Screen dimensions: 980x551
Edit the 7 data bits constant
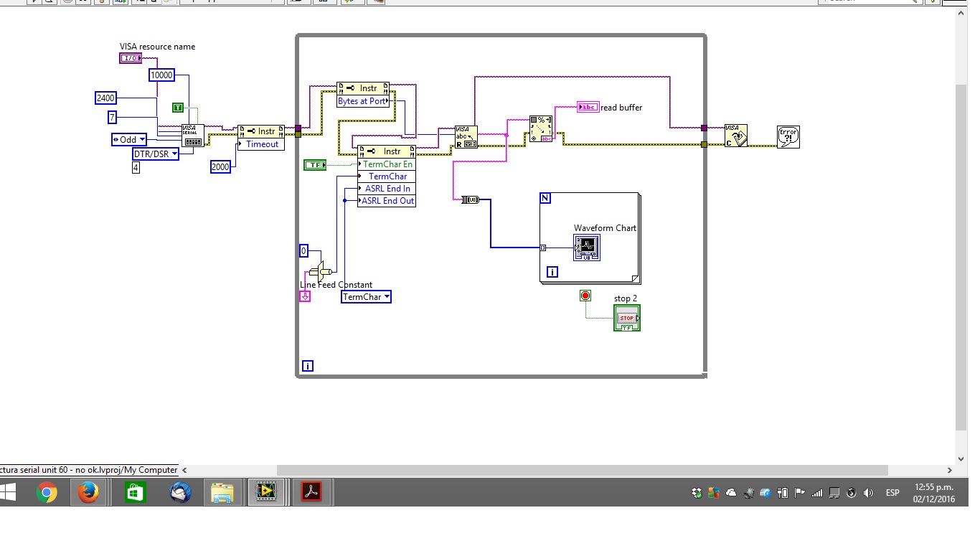(x=113, y=117)
